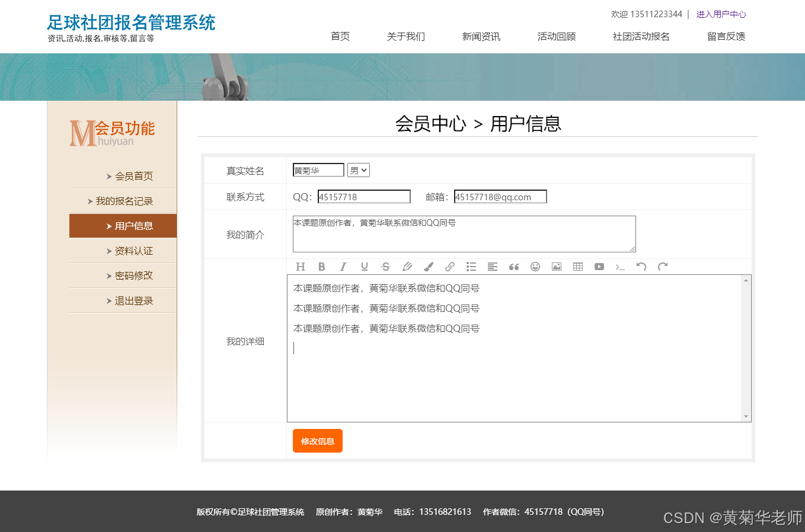Open 社团活动报名 in the top navigation

tap(641, 37)
